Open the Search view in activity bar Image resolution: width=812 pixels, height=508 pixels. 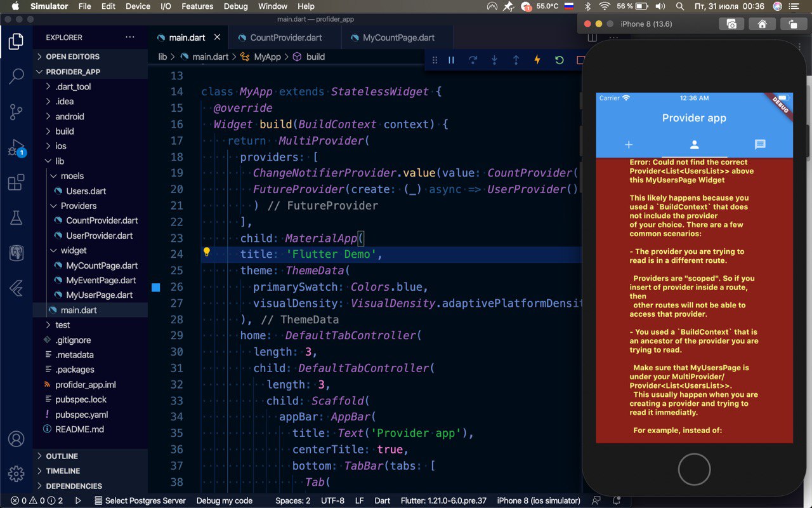[16, 77]
